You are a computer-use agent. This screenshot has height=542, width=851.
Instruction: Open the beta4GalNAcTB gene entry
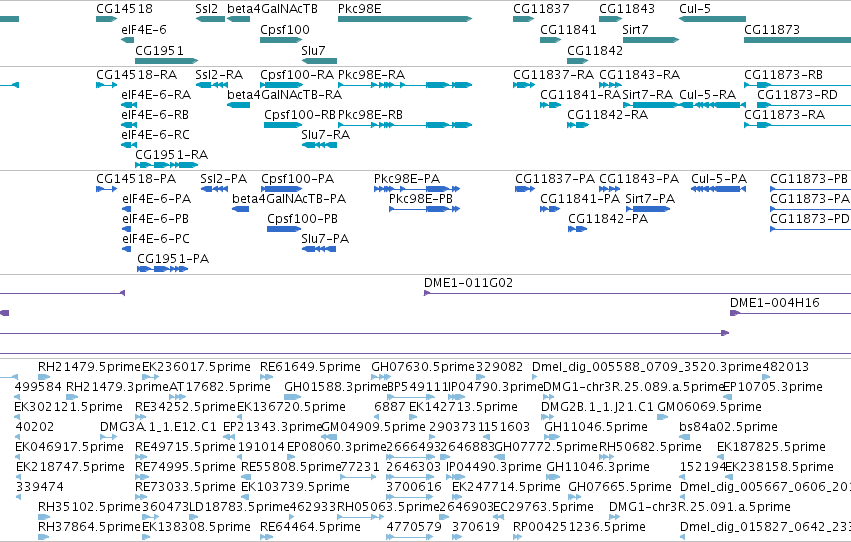coord(238,19)
